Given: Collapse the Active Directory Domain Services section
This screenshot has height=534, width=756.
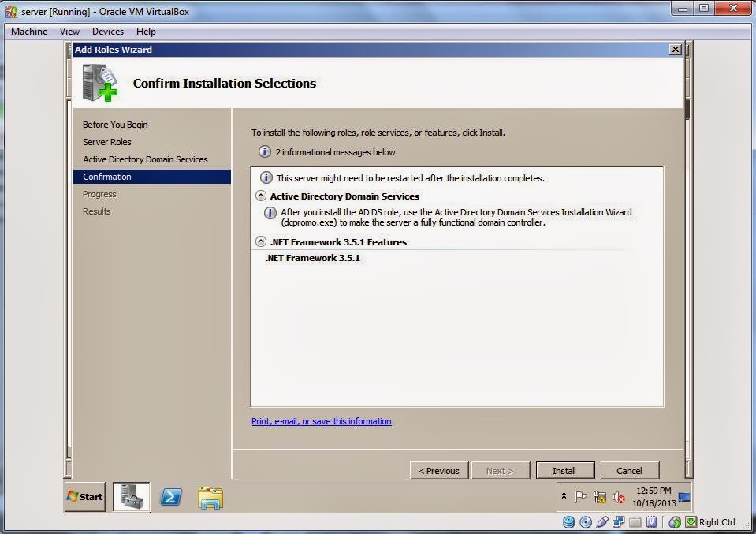Looking at the screenshot, I should [x=261, y=196].
